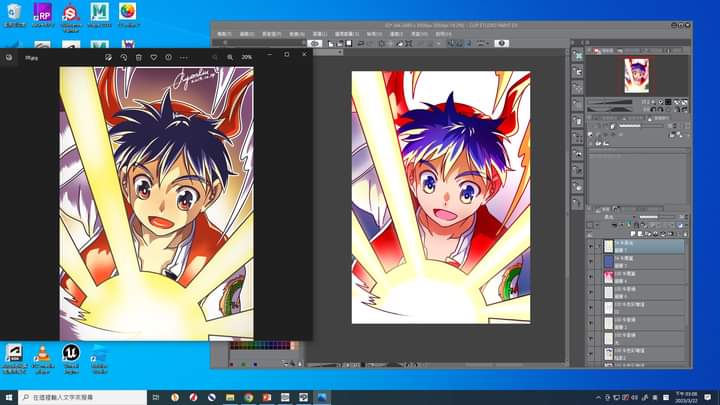Adjust the layer opacity slider
This screenshot has height=405, width=720.
pos(657,217)
